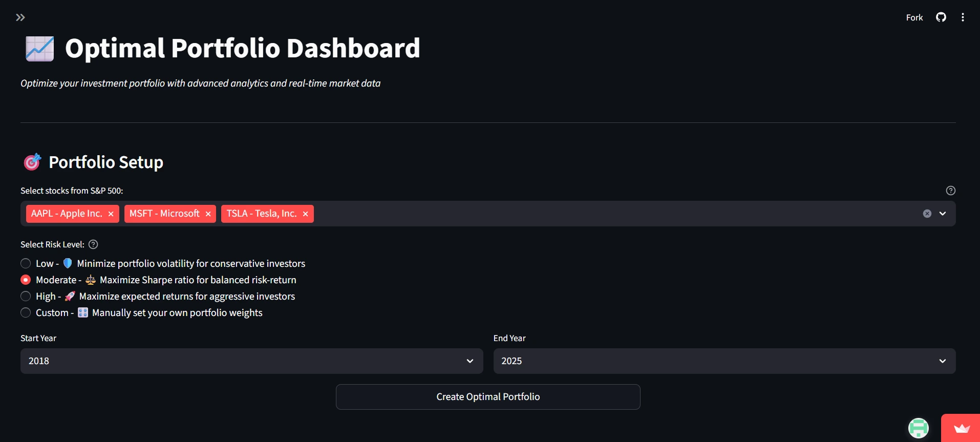Open the Start Year dropdown
The image size is (980, 442).
pyautogui.click(x=252, y=361)
